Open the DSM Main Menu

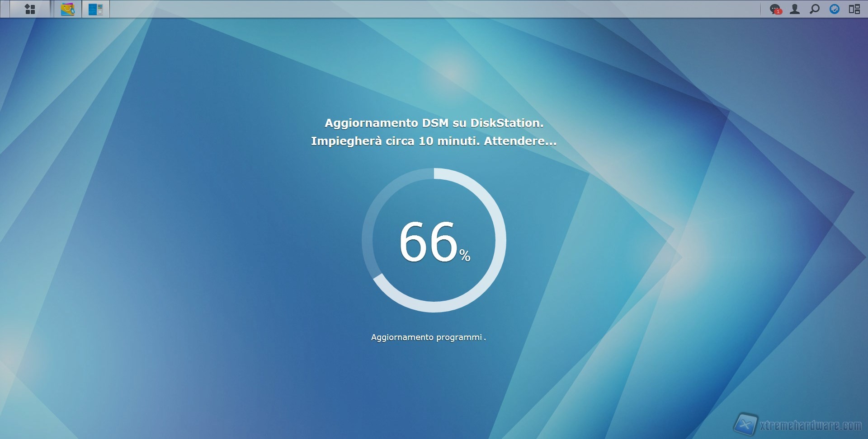pyautogui.click(x=30, y=9)
